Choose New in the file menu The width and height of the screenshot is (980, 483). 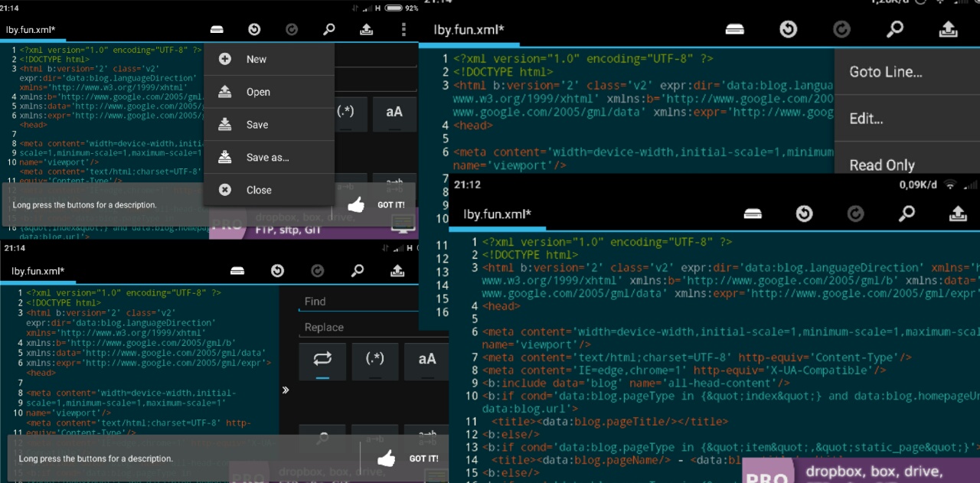pyautogui.click(x=269, y=59)
